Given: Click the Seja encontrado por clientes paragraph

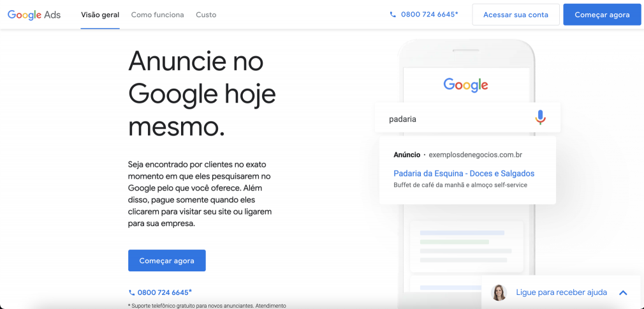Looking at the screenshot, I should point(200,194).
